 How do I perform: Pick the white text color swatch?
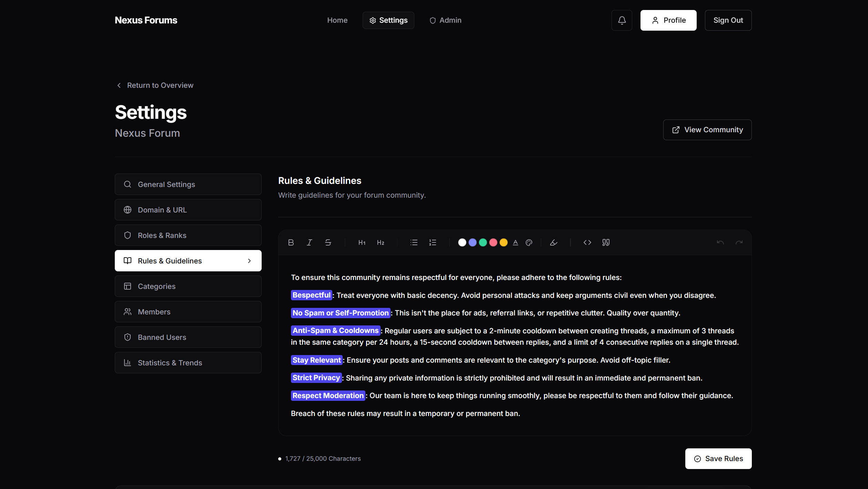pyautogui.click(x=462, y=243)
